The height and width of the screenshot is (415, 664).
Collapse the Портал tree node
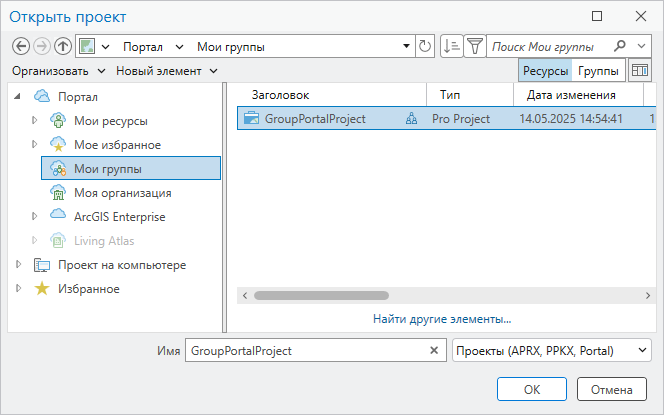17,97
